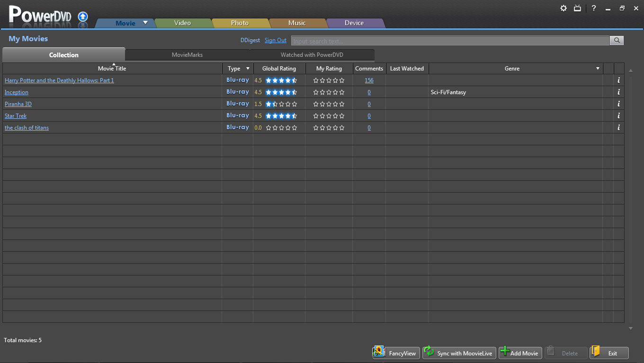Viewport: 644px width, 363px height.
Task: Open the Watched with PowerDVD tab
Action: [312, 55]
